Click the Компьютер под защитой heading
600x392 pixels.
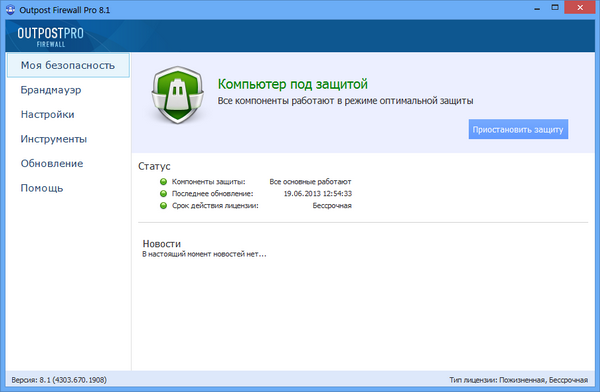[293, 84]
